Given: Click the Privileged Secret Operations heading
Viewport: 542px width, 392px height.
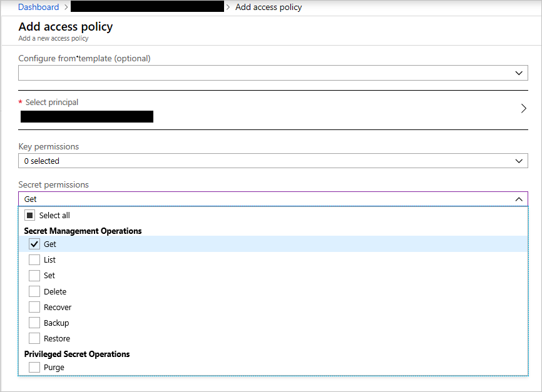Looking at the screenshot, I should click(x=77, y=354).
